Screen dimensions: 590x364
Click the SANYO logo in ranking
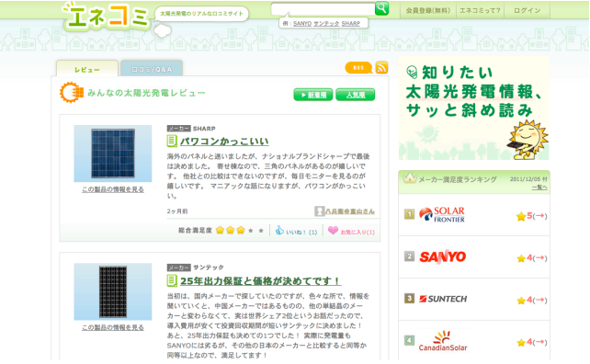coord(443,257)
